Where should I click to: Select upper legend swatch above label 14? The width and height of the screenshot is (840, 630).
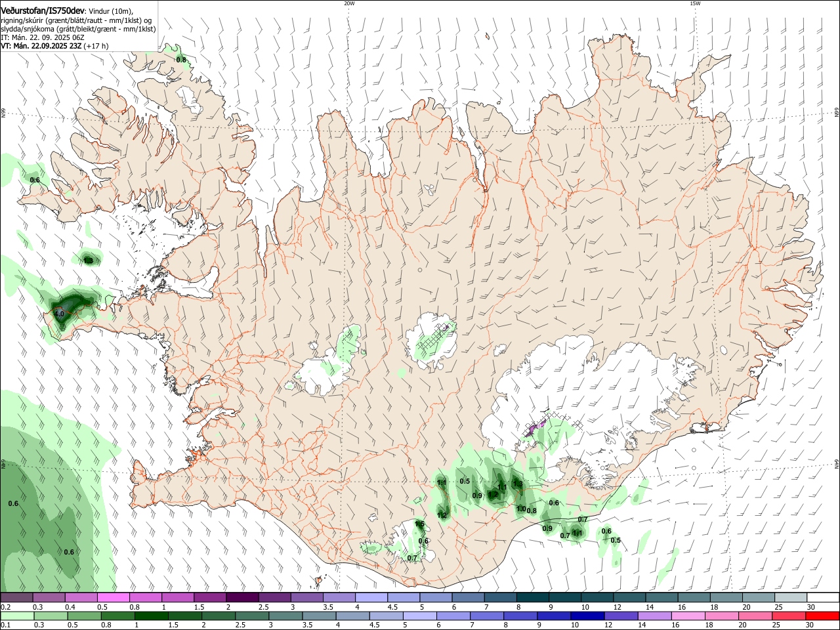tap(662, 597)
